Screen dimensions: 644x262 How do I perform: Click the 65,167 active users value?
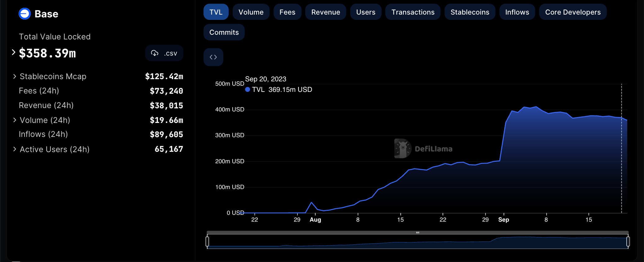click(169, 149)
